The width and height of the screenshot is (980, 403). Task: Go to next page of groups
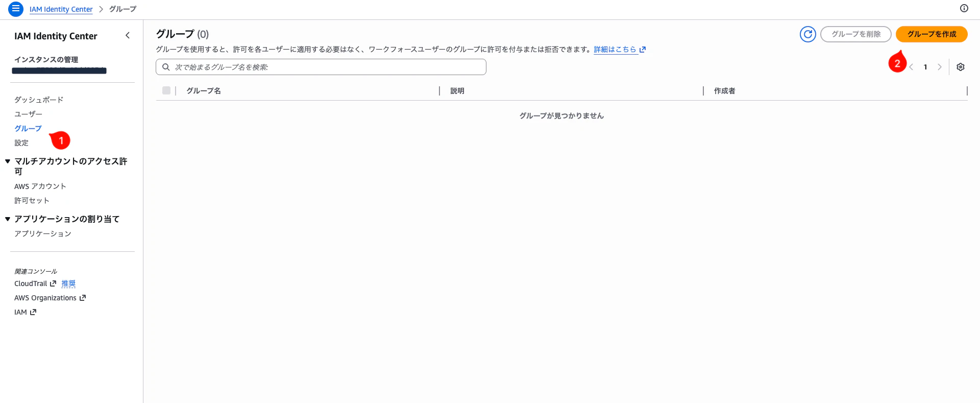pos(940,67)
